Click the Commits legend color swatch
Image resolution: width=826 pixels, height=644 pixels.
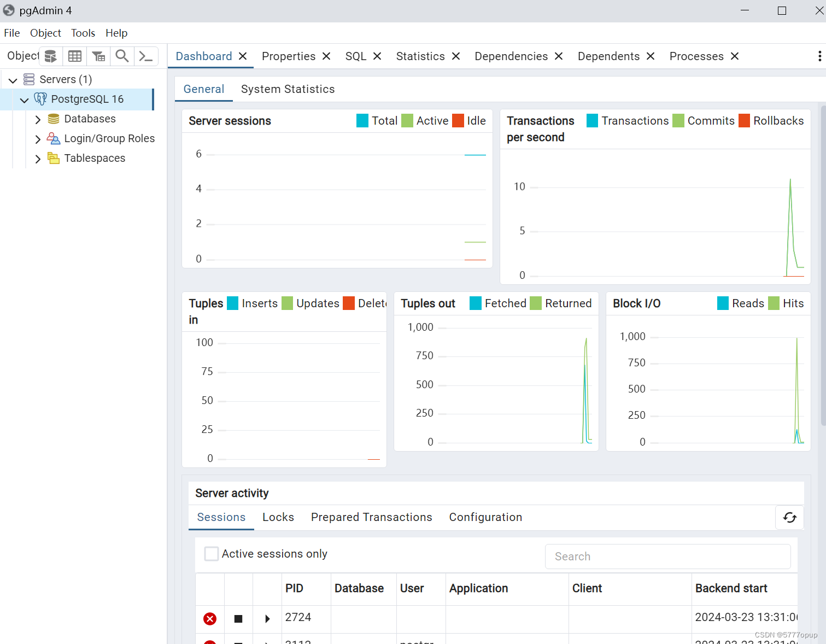tap(678, 120)
